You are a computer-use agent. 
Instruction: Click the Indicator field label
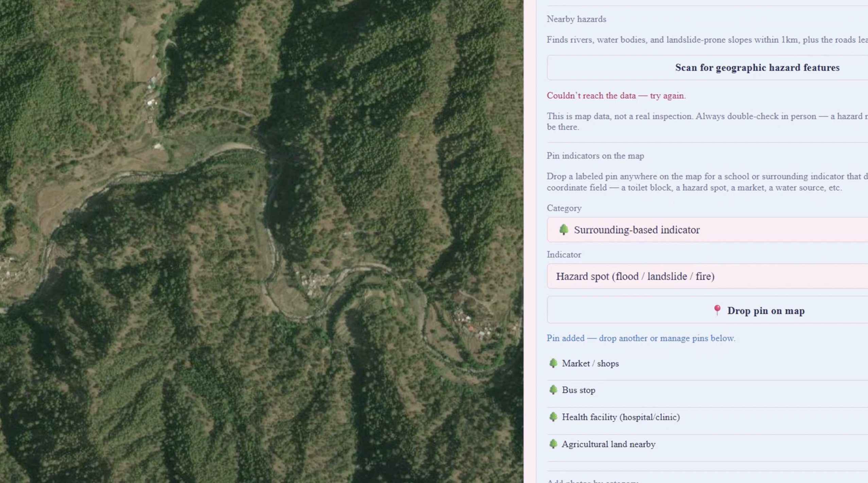(x=564, y=255)
